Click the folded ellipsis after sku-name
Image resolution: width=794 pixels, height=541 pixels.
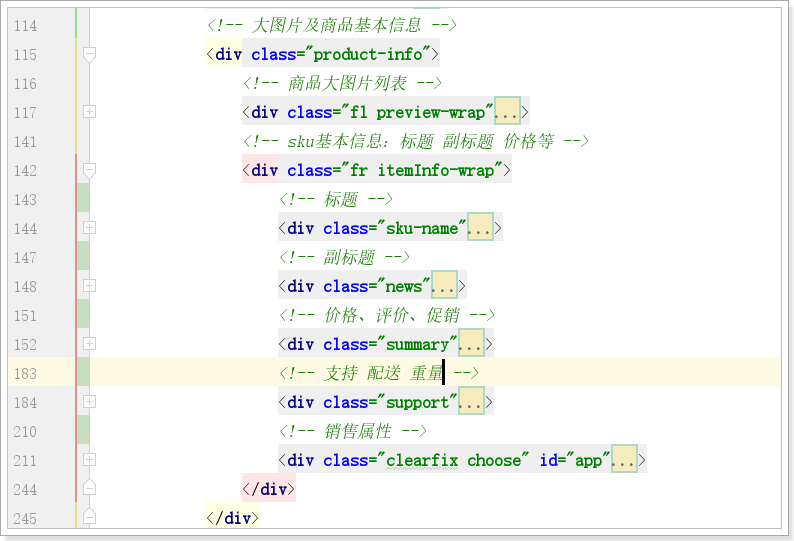point(480,227)
